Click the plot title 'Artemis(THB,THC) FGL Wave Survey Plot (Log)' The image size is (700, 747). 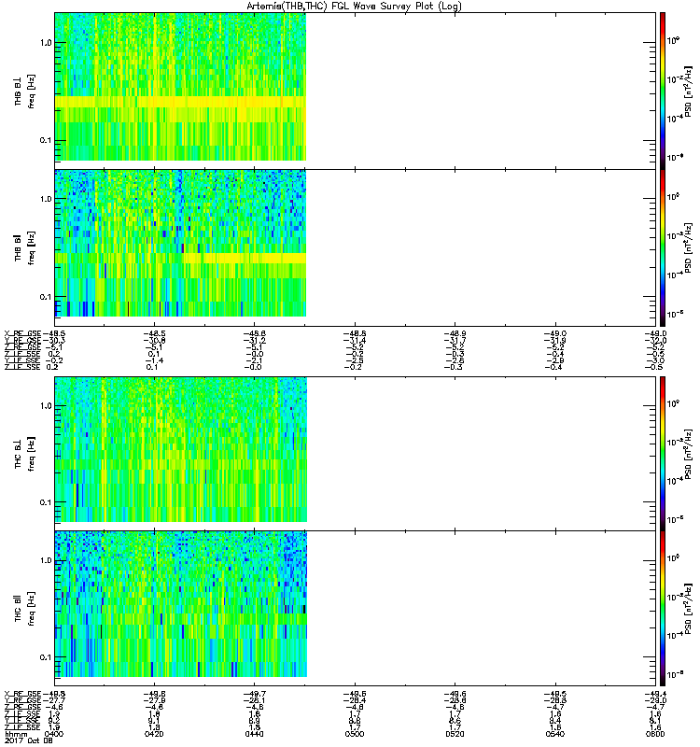point(354,7)
